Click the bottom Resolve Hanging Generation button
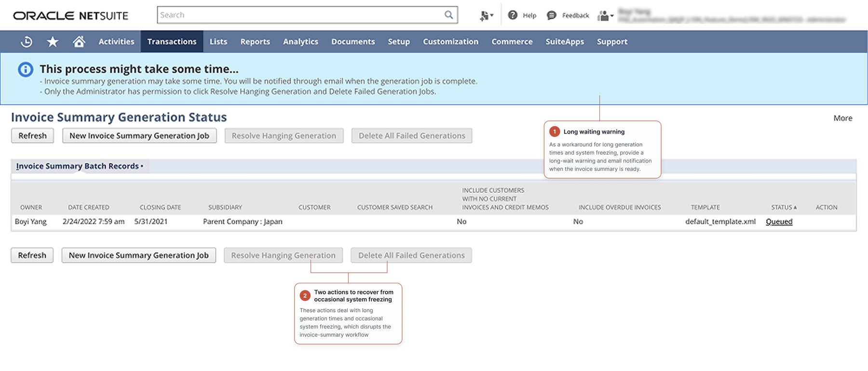Viewport: 868px width, 371px height. [283, 255]
